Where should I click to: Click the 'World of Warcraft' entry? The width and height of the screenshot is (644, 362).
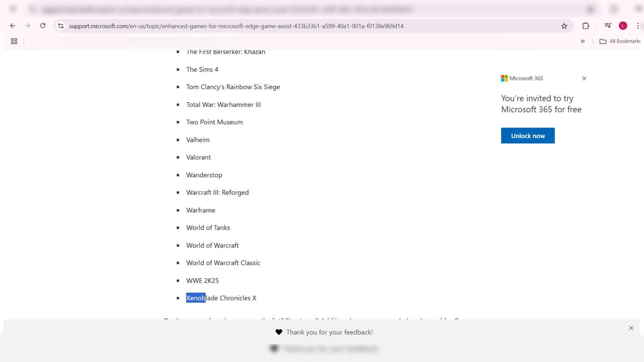point(213,246)
